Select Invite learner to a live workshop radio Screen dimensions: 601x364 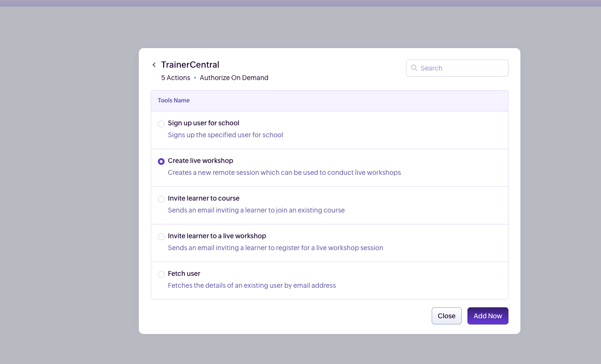(x=161, y=237)
